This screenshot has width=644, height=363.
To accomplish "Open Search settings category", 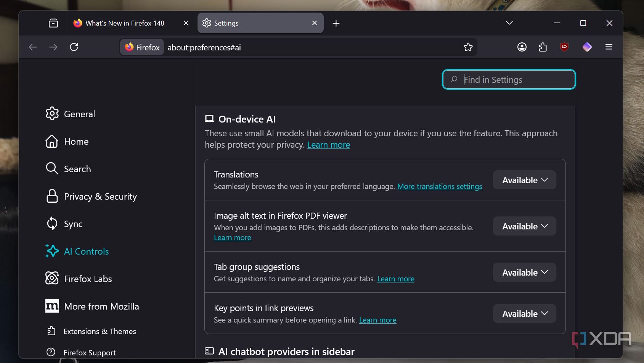I will (68, 169).
